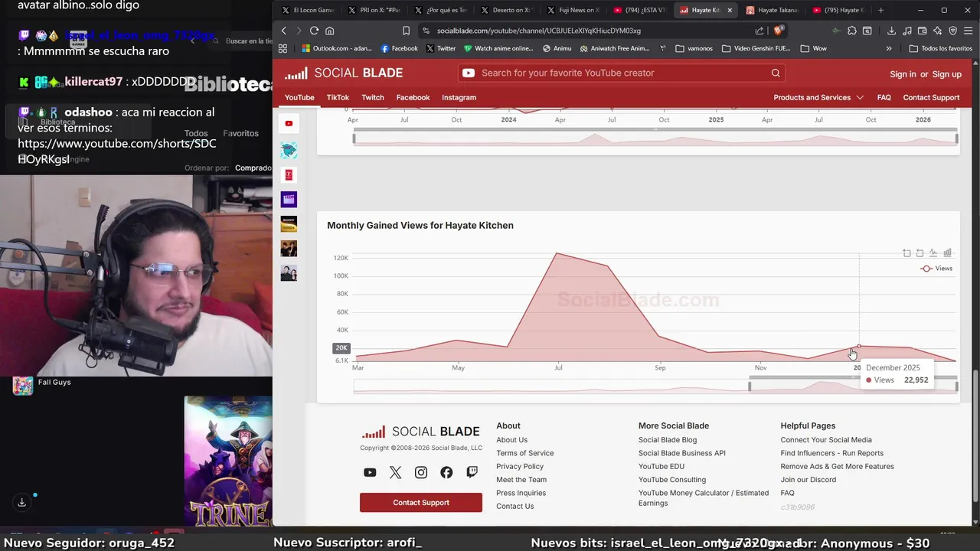Click the Fall Guys game icon
The height and width of the screenshot is (551, 980).
pos(23,385)
